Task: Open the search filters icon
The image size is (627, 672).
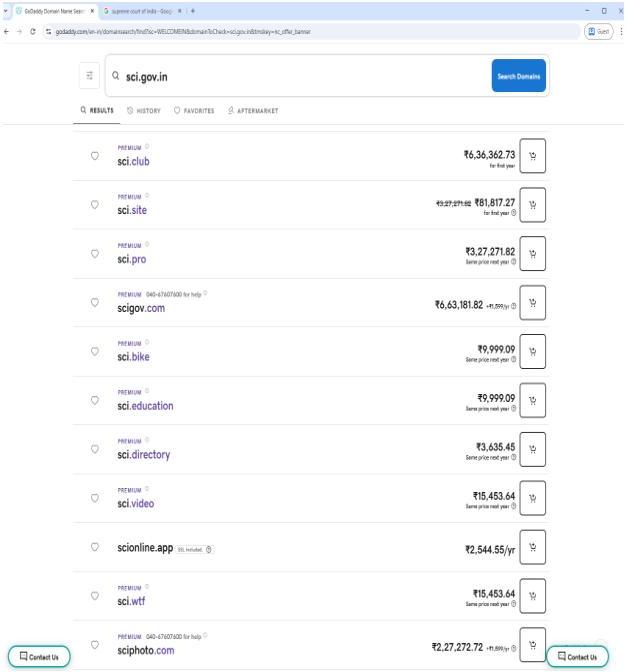Action: [90, 75]
